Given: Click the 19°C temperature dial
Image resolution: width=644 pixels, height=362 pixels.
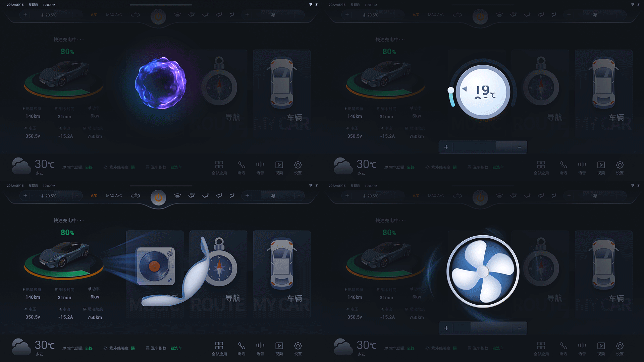Looking at the screenshot, I should (483, 92).
